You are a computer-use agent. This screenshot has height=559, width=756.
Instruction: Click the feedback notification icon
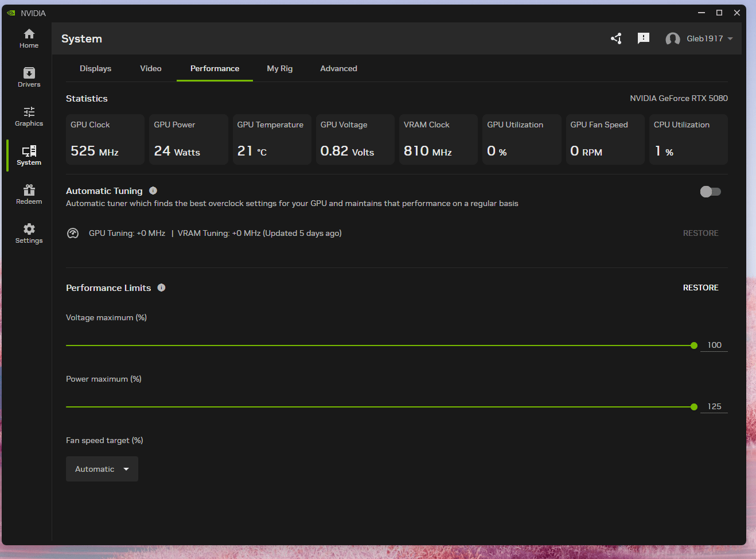[x=644, y=38]
